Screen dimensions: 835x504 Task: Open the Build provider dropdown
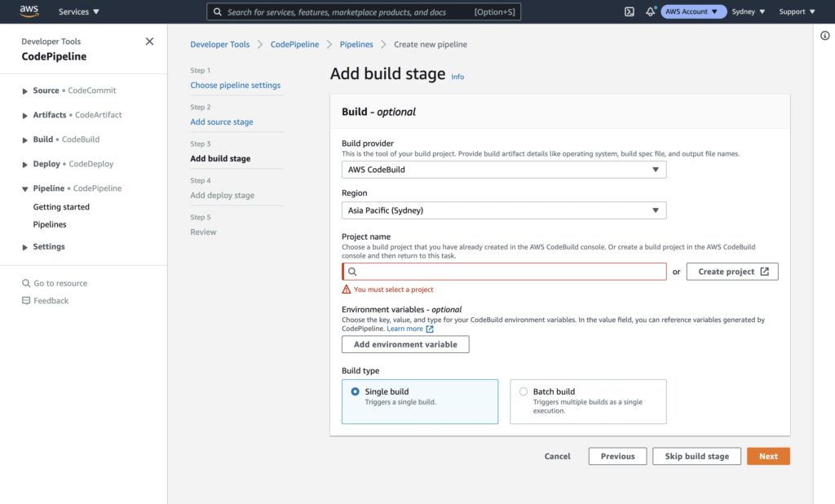pyautogui.click(x=504, y=170)
